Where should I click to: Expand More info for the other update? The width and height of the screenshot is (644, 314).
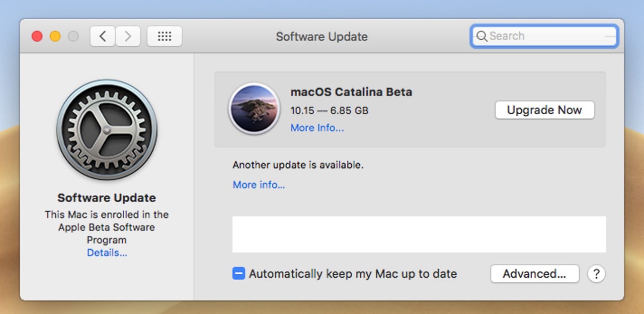pos(259,185)
